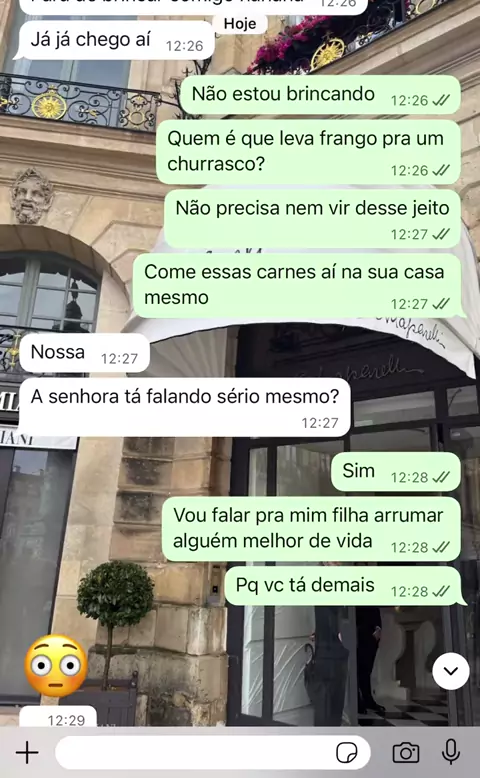The width and height of the screenshot is (480, 778).
Task: Tap "Vou falar pra mim filha" message
Action: 311,529
